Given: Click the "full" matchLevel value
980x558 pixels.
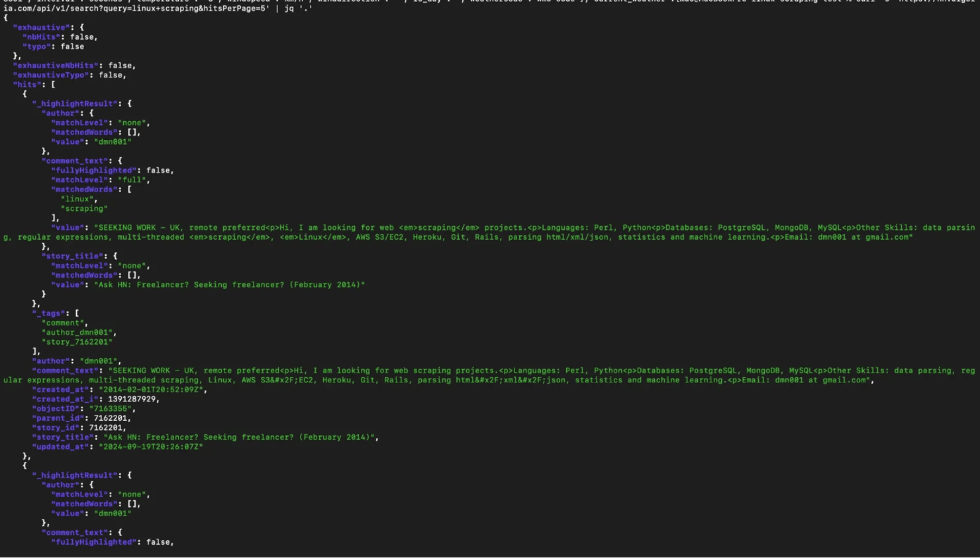Looking at the screenshot, I should (x=132, y=180).
